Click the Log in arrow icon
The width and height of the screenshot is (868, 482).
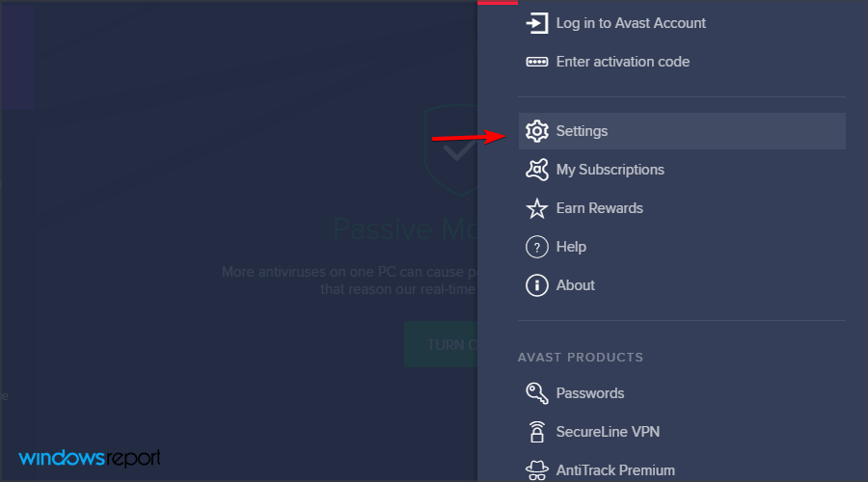tap(536, 23)
